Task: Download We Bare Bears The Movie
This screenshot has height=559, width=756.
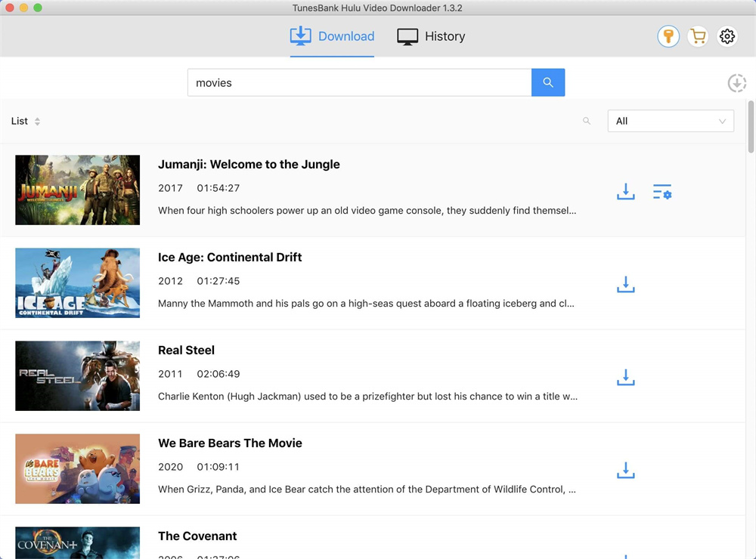Action: [626, 471]
